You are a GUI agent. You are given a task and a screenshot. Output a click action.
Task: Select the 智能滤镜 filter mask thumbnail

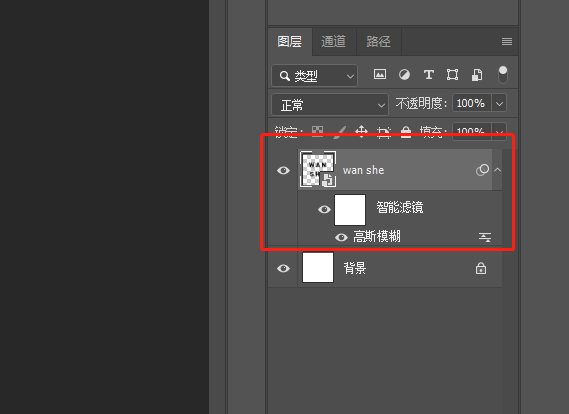click(350, 210)
